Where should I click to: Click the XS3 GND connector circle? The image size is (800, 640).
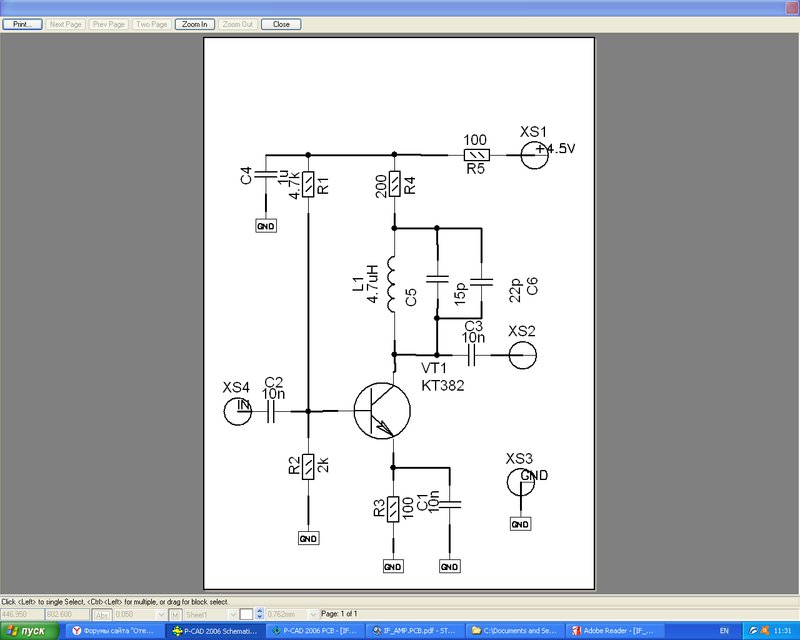tap(520, 482)
